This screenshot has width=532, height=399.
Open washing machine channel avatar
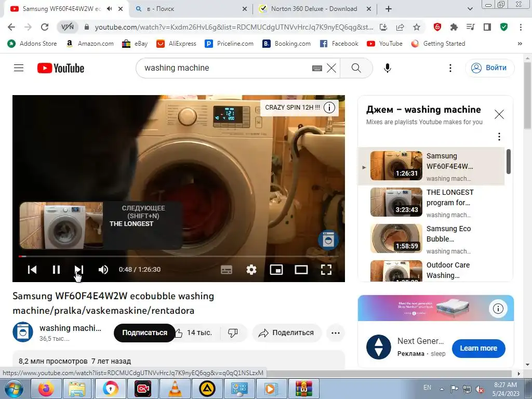23,332
